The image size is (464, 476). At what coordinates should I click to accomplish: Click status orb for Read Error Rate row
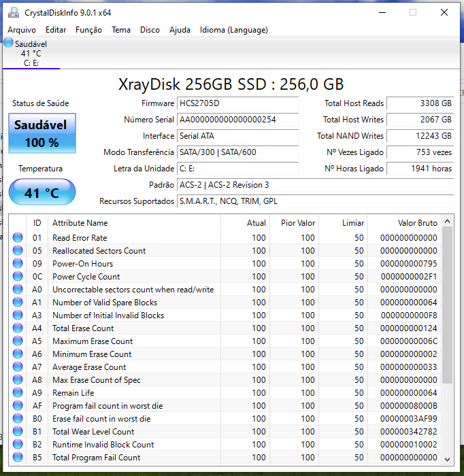pyautogui.click(x=18, y=237)
